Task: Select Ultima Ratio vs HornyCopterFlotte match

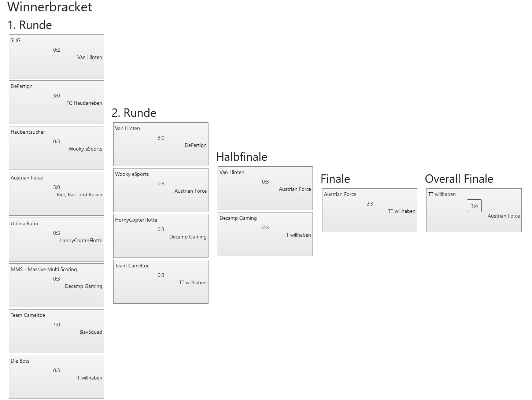Action: (x=56, y=240)
